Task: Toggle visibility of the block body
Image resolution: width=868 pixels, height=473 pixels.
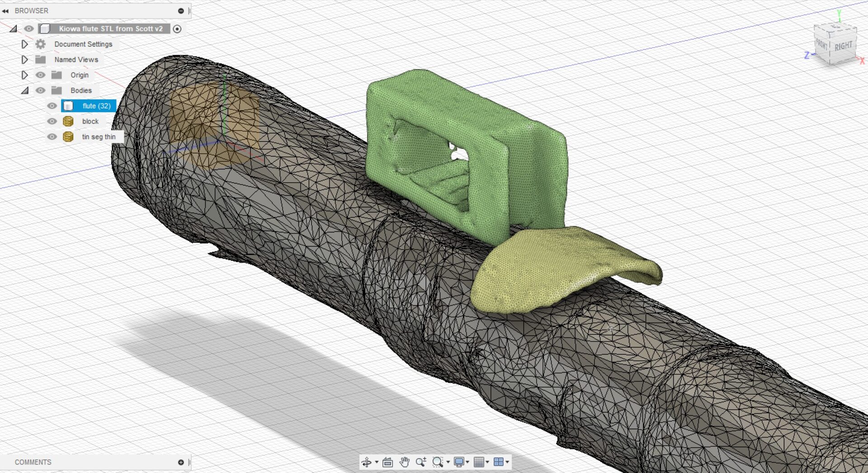Action: tap(52, 121)
